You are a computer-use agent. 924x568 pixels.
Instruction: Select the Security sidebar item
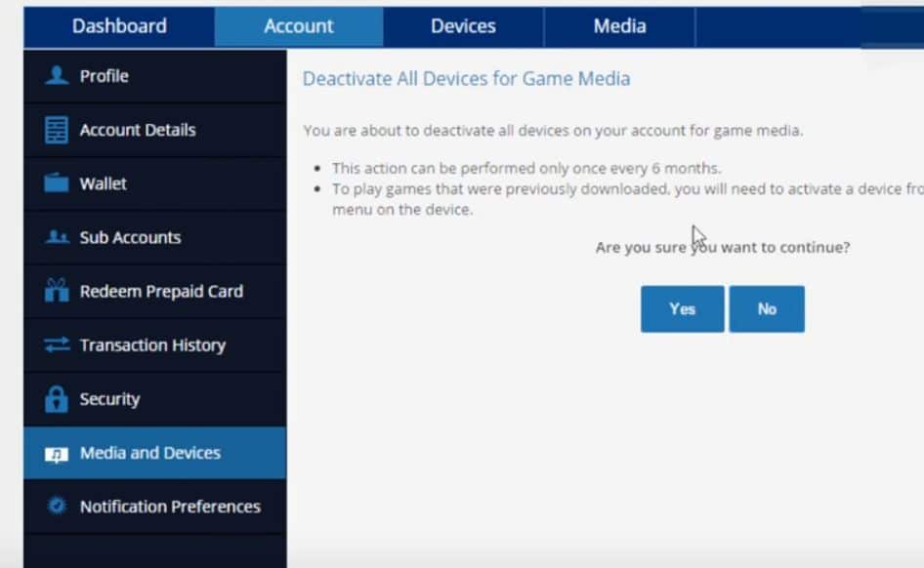(109, 399)
